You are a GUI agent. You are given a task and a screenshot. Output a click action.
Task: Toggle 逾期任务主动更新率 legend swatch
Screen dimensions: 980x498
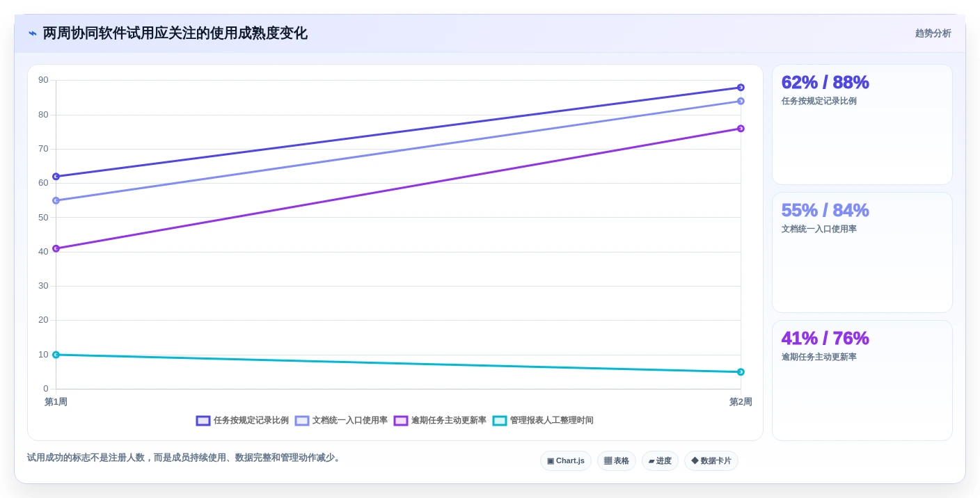(x=401, y=421)
